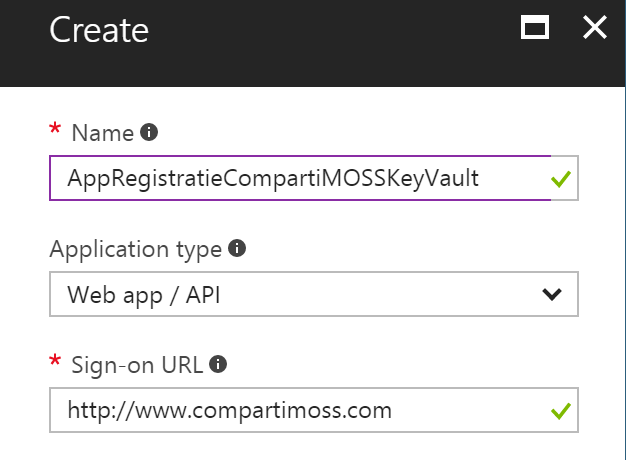
Task: Show info tooltip for Application type
Action: (237, 248)
